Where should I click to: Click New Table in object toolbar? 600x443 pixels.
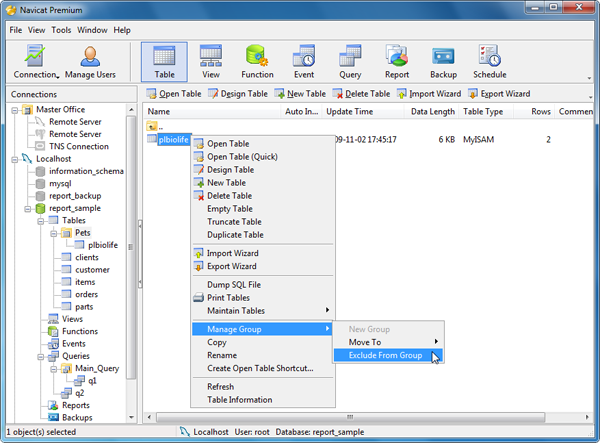coord(300,94)
